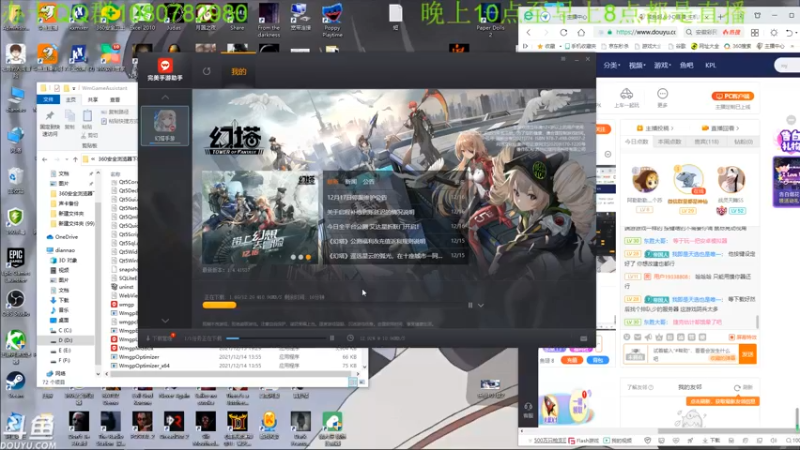The image size is (800, 450).
Task: Open the 我的 tab in the game assistant
Action: tap(239, 71)
